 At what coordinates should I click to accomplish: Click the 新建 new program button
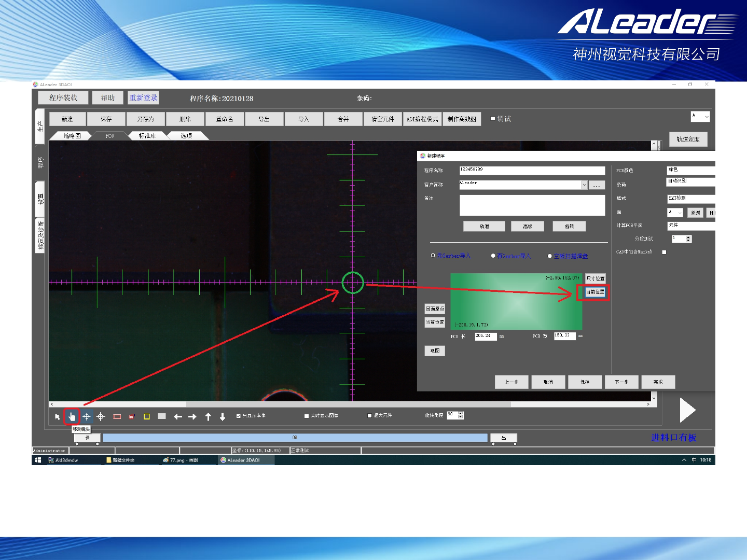(x=68, y=119)
